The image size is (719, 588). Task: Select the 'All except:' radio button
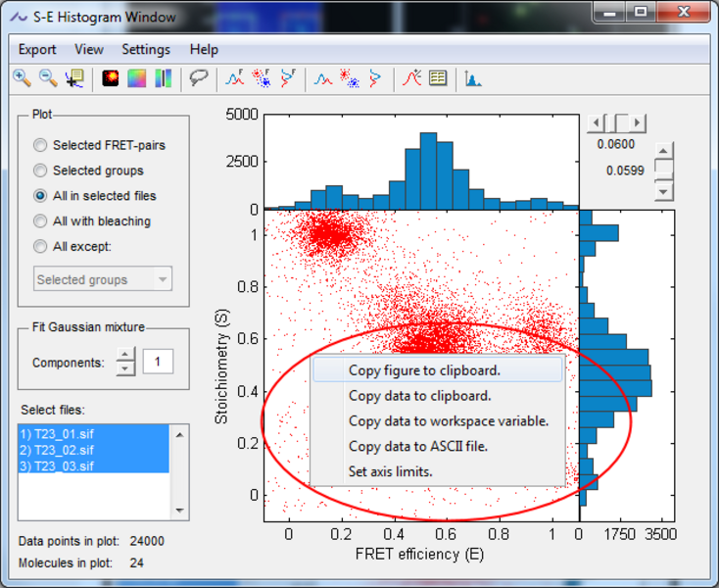pyautogui.click(x=40, y=247)
